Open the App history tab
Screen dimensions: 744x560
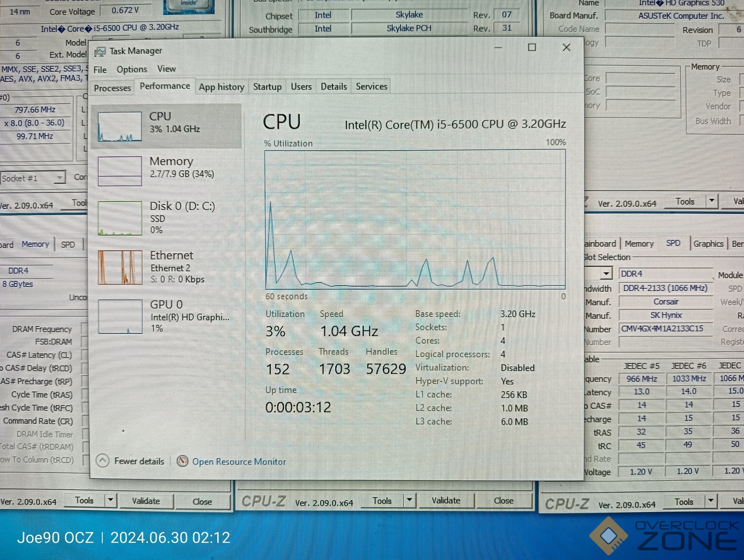point(221,87)
